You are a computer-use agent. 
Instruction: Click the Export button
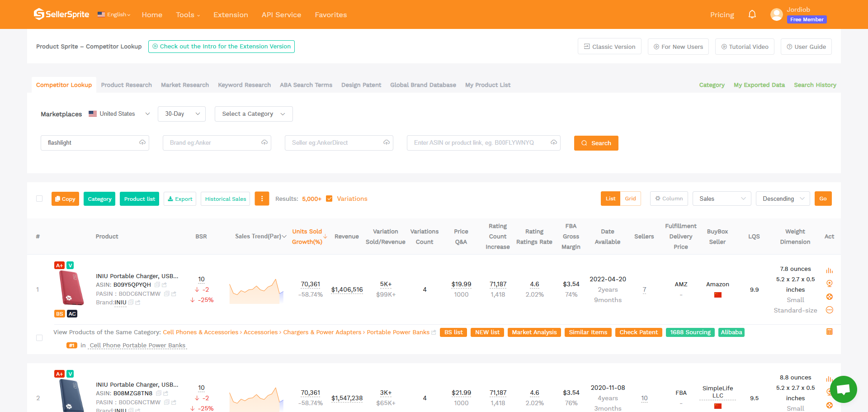click(180, 199)
